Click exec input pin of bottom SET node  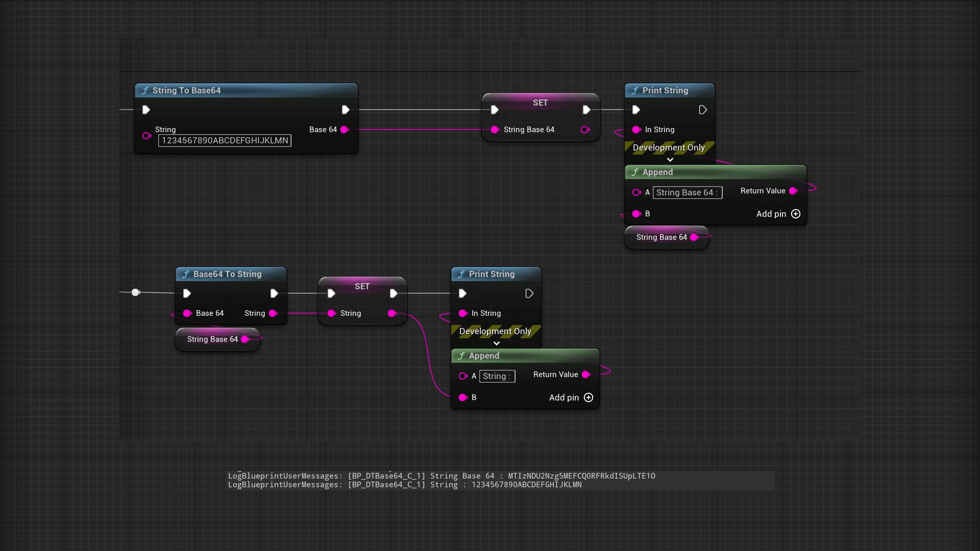[x=331, y=293]
